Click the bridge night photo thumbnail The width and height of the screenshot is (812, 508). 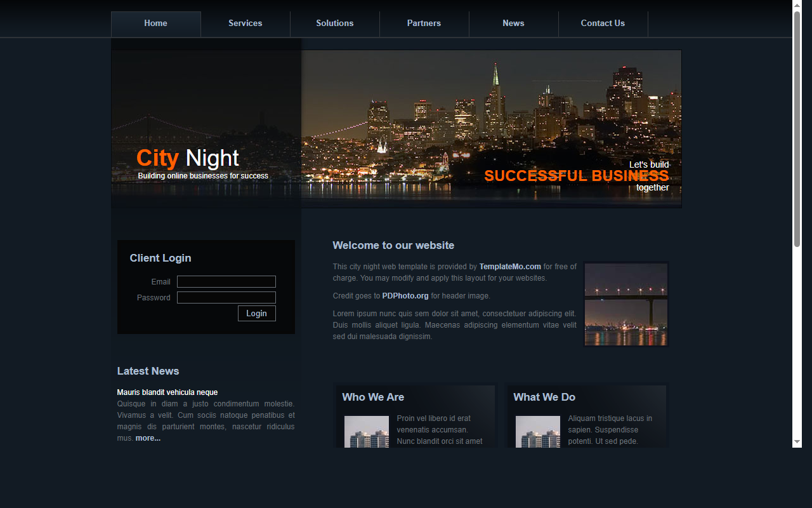pyautogui.click(x=626, y=305)
